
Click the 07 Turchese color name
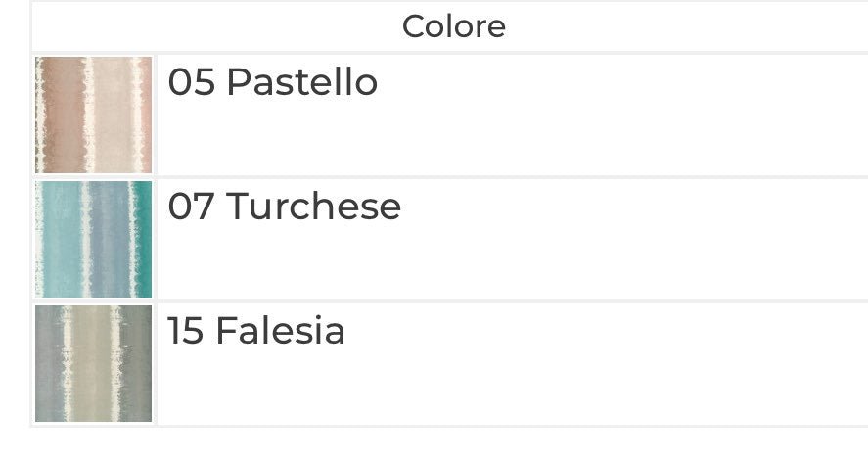click(x=285, y=206)
